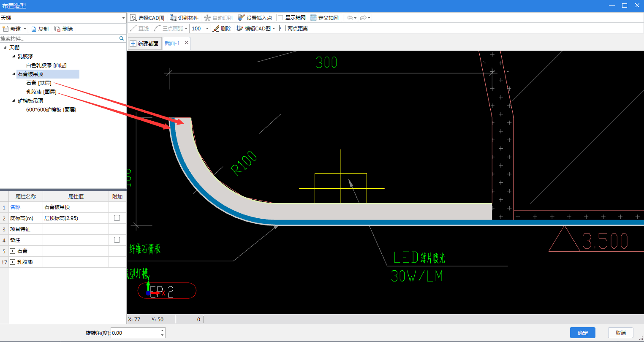Select 600*600矿棉板 [面层] tree item

click(x=51, y=109)
